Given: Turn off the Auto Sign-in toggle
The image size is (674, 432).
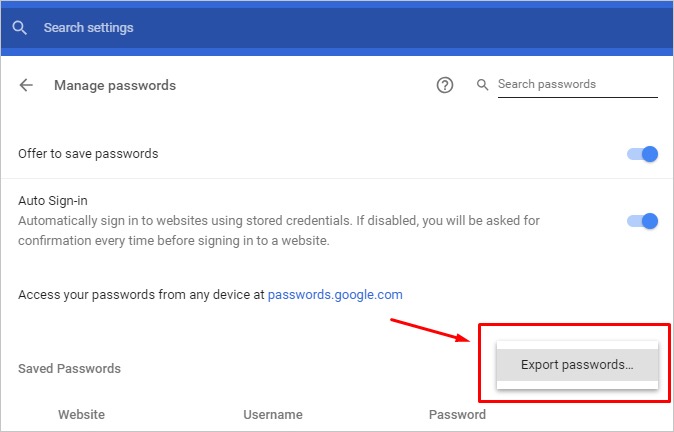Looking at the screenshot, I should [642, 221].
